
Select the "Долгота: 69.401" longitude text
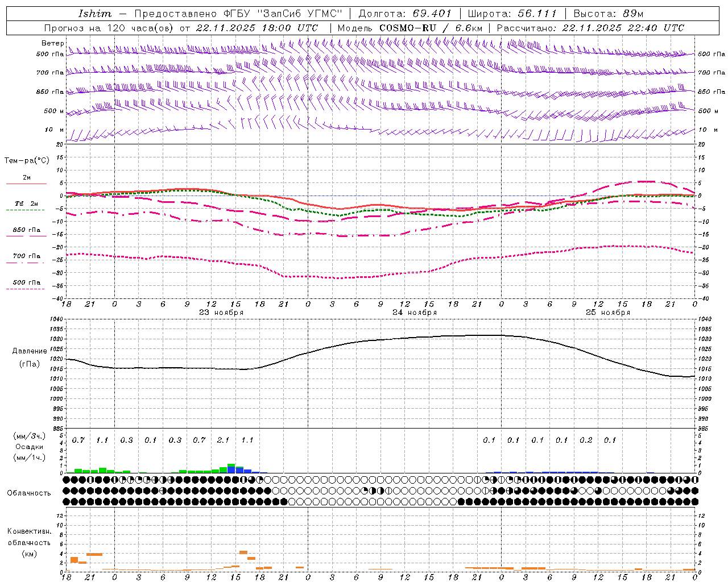pyautogui.click(x=405, y=14)
